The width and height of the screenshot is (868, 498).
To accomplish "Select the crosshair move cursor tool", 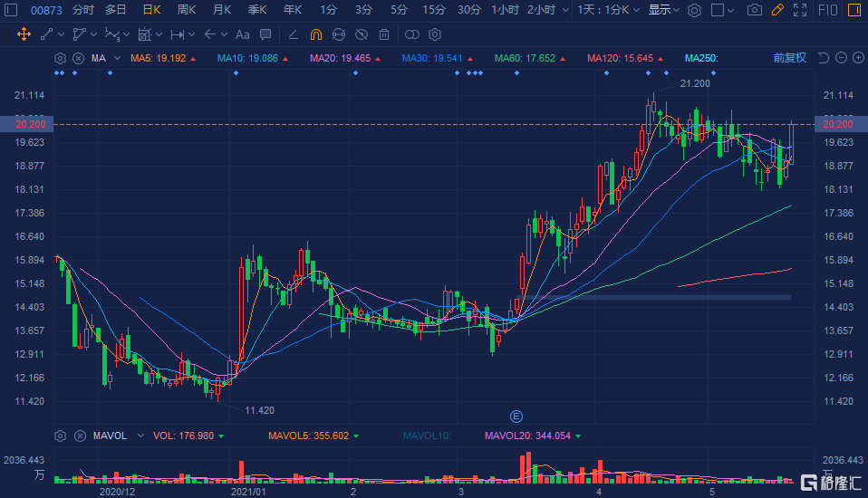I will pyautogui.click(x=24, y=34).
